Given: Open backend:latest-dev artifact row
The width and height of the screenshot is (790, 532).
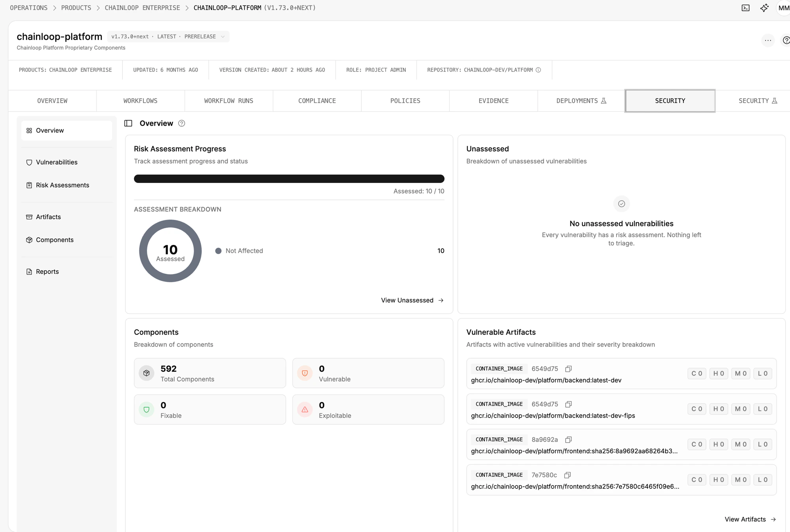Looking at the screenshot, I should point(621,374).
